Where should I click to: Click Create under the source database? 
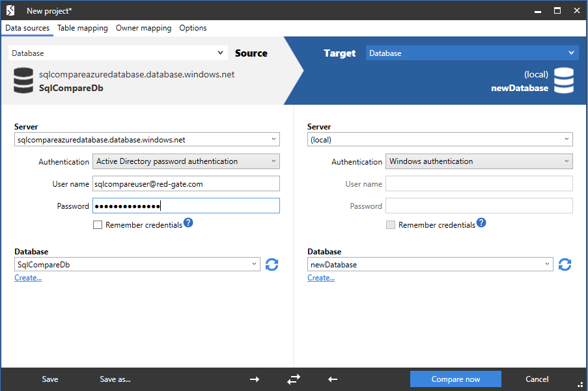pos(27,277)
